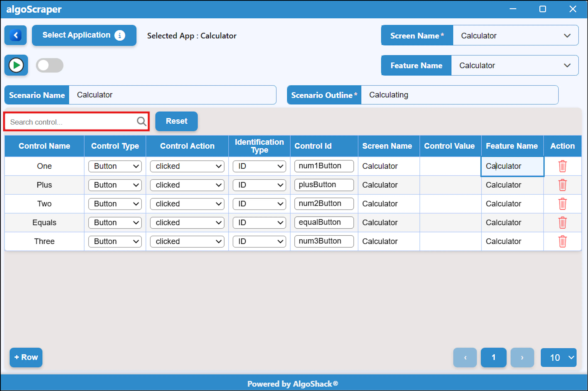Open the Screen Name dropdown
The height and width of the screenshot is (391, 588).
pyautogui.click(x=515, y=35)
